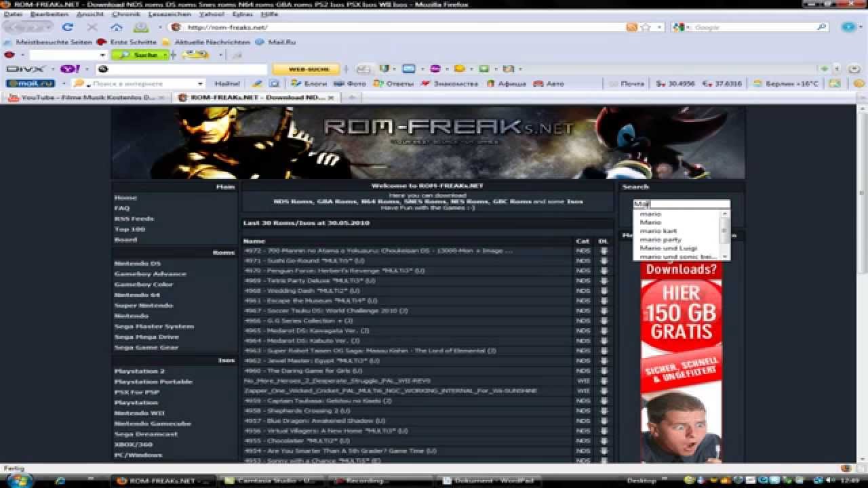Download the Tetris Party Deluxe rom via arrow
868x488 pixels.
coord(604,281)
